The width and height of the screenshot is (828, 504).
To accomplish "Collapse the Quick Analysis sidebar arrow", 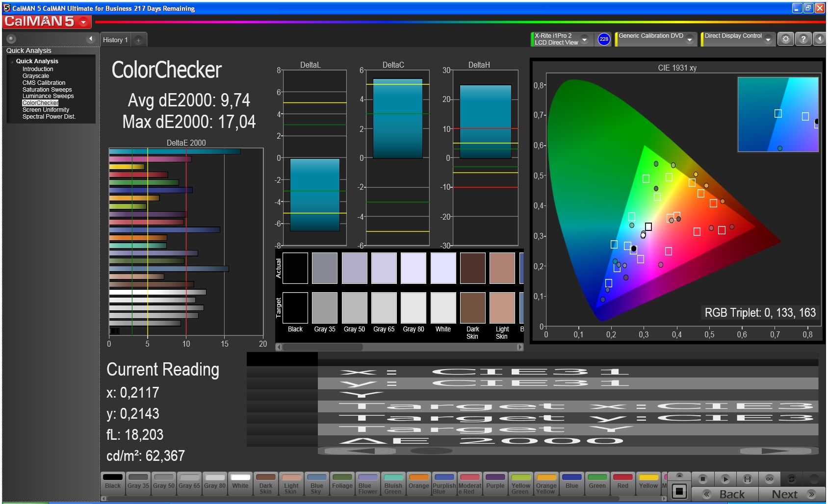I will point(90,39).
